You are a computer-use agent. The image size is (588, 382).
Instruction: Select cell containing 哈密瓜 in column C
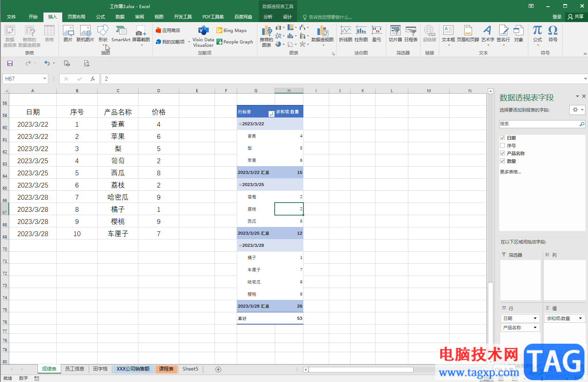coord(118,197)
